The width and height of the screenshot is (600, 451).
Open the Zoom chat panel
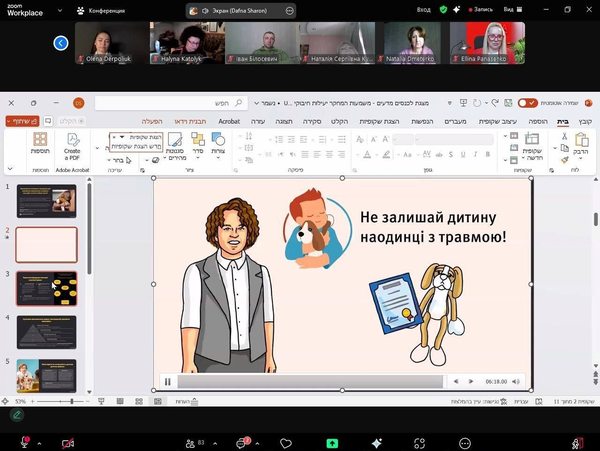[241, 442]
